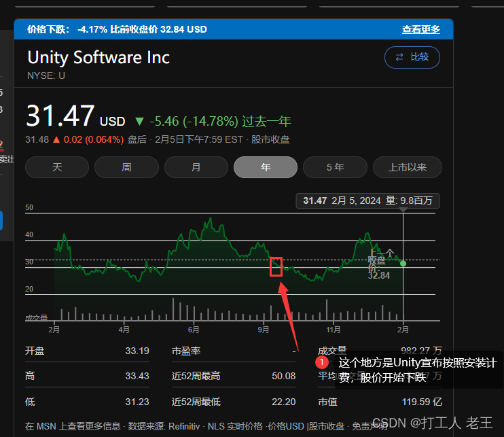Click the 价格下跌 banner text
504x437 pixels.
click(x=117, y=30)
